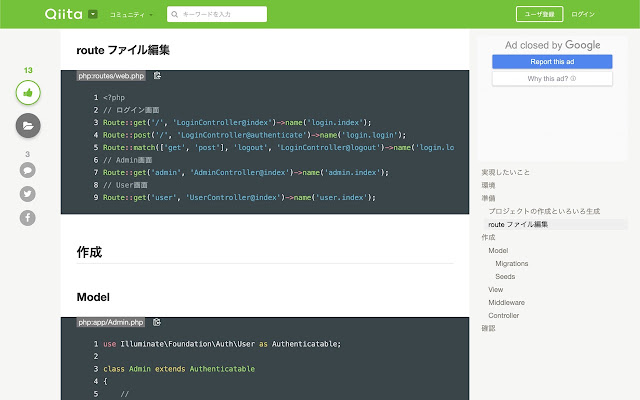The width and height of the screenshot is (640, 400).
Task: Select route ファイル編集 in table of contents
Action: 518,224
